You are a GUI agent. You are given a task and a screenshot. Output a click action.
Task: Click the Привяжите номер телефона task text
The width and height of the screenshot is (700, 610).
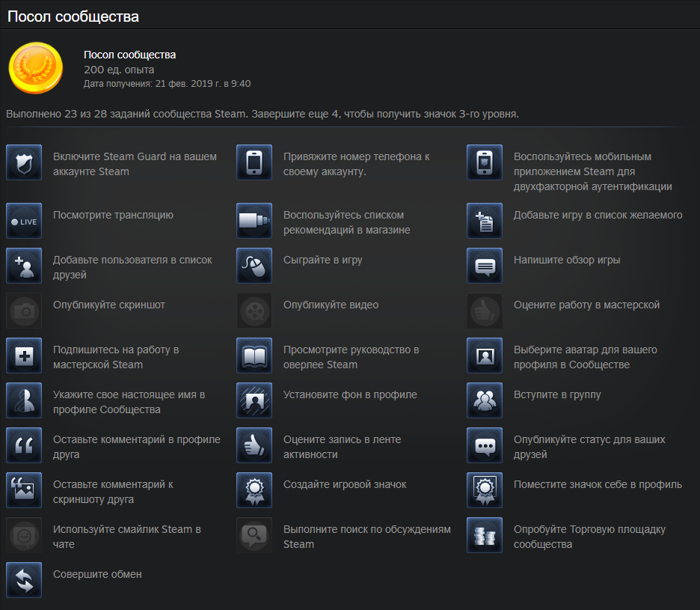pyautogui.click(x=357, y=164)
